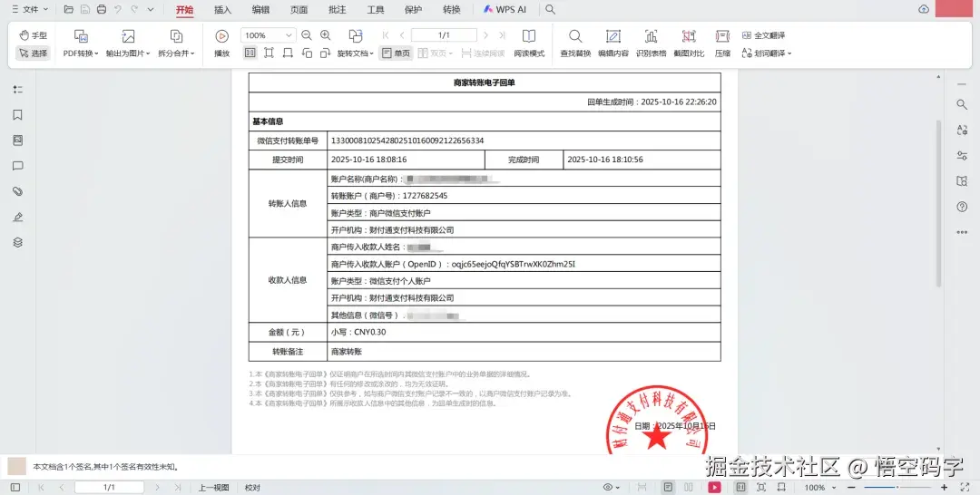Toggle actual size icon in status bar
This screenshot has width=980, height=495.
click(740, 487)
